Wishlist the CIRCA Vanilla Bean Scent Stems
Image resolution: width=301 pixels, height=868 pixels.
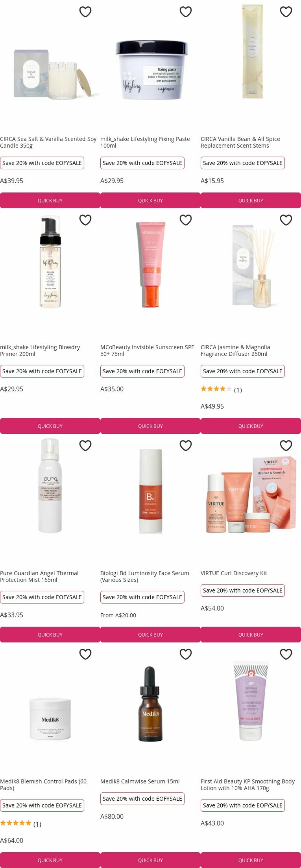[286, 12]
